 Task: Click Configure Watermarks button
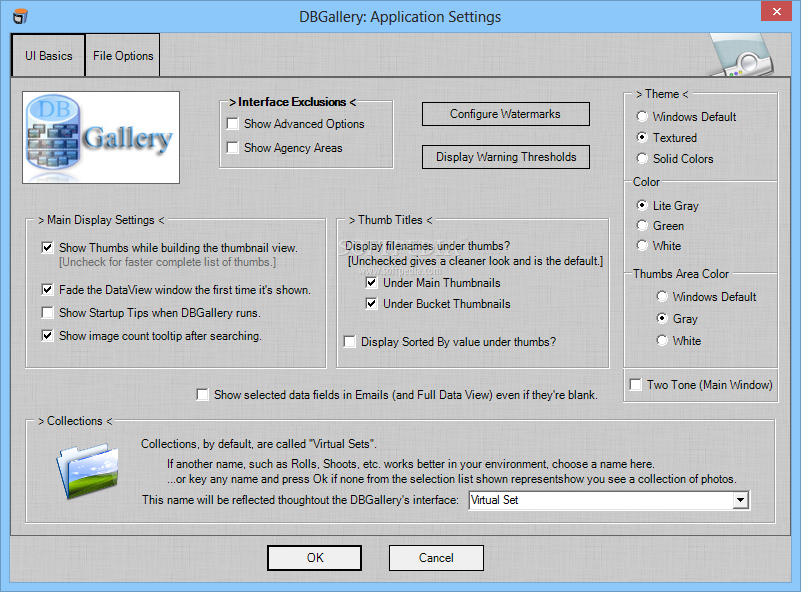(505, 114)
